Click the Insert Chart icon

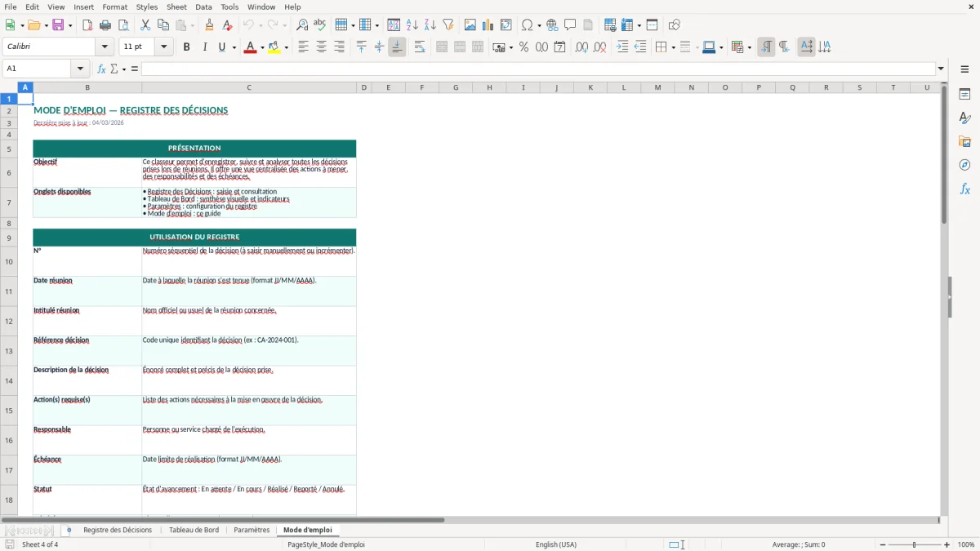pos(488,25)
